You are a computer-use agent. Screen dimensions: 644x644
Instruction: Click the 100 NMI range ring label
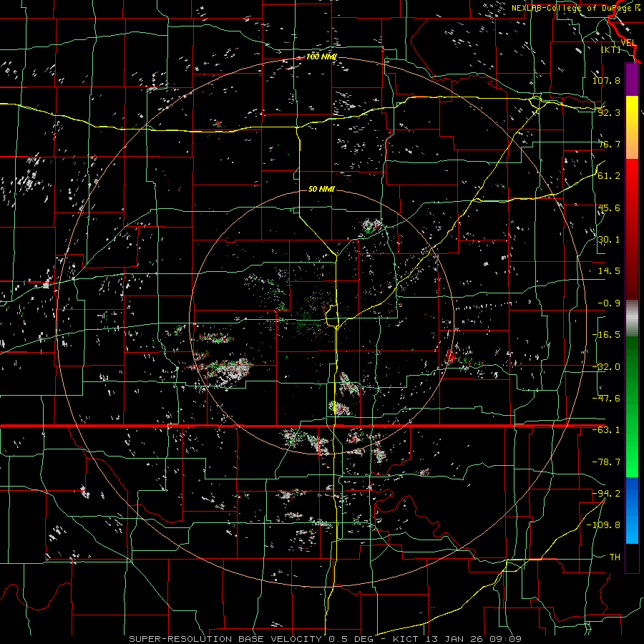[321, 57]
